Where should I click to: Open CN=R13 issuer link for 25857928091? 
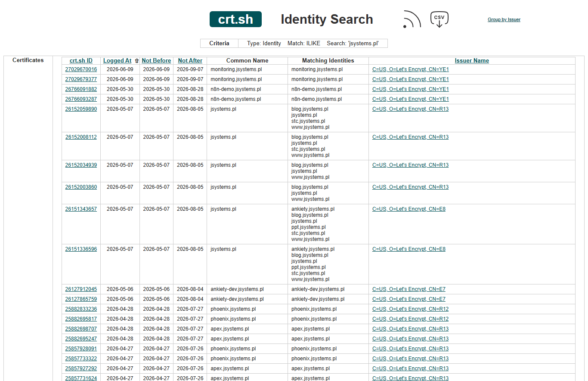pyautogui.click(x=410, y=349)
